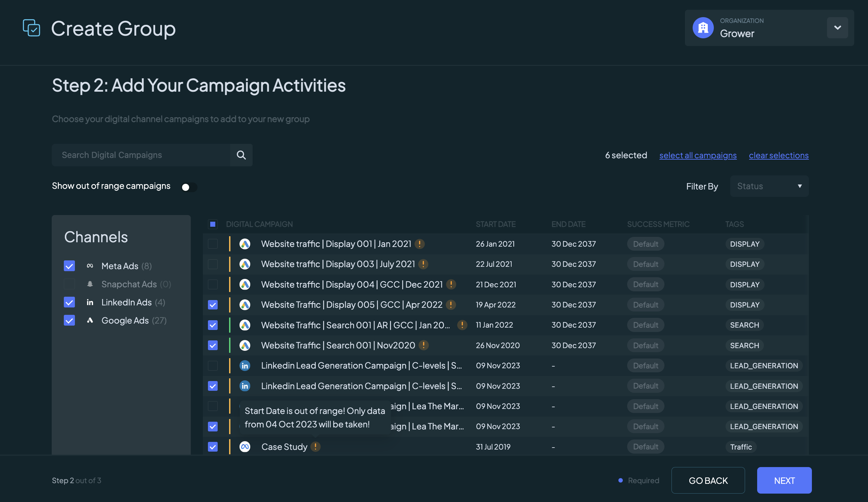Screen dimensions: 868x502
Task: Click the LinkedIn Ads 'in' icon in Channels
Action: point(90,302)
